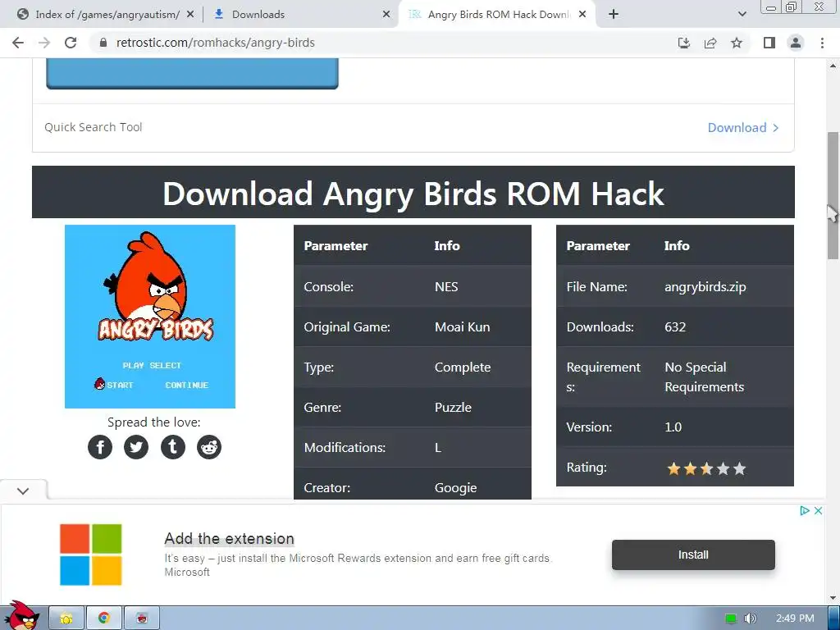View site security lock info
This screenshot has width=840, height=630.
[x=103, y=43]
